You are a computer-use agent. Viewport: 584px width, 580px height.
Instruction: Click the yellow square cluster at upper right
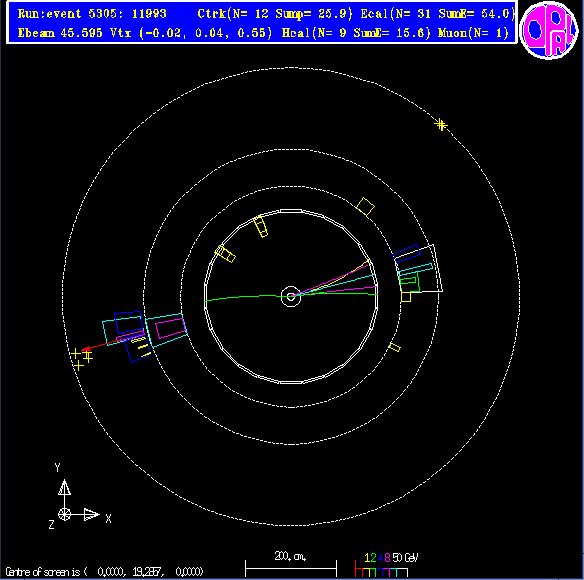365,207
